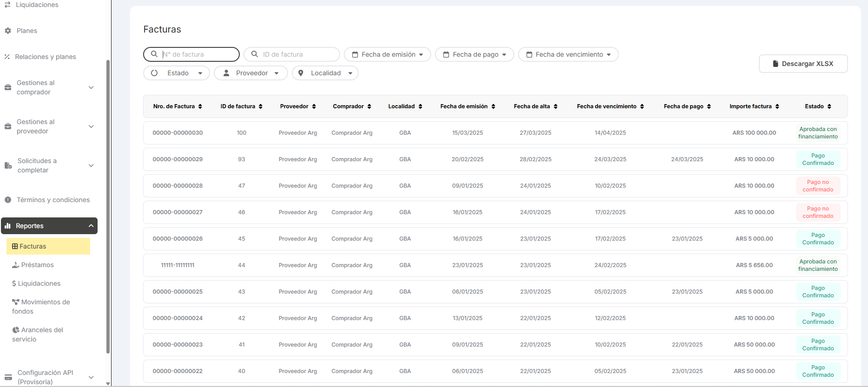868x387 pixels.
Task: Click the Liquidaciones swap arrows icon at top
Action: [x=7, y=5]
